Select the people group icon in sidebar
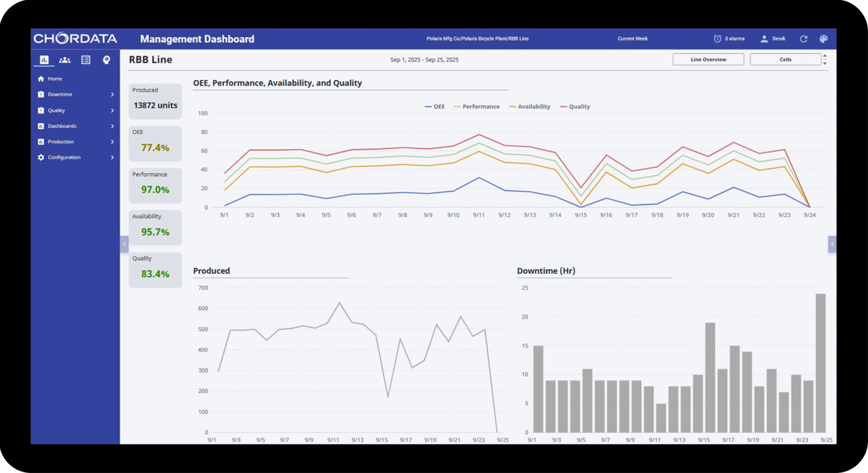Image resolution: width=868 pixels, height=473 pixels. 65,60
